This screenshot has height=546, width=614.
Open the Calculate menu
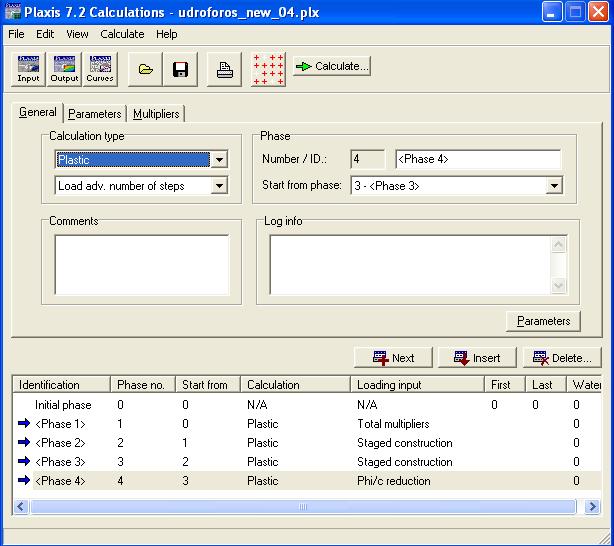[x=122, y=34]
